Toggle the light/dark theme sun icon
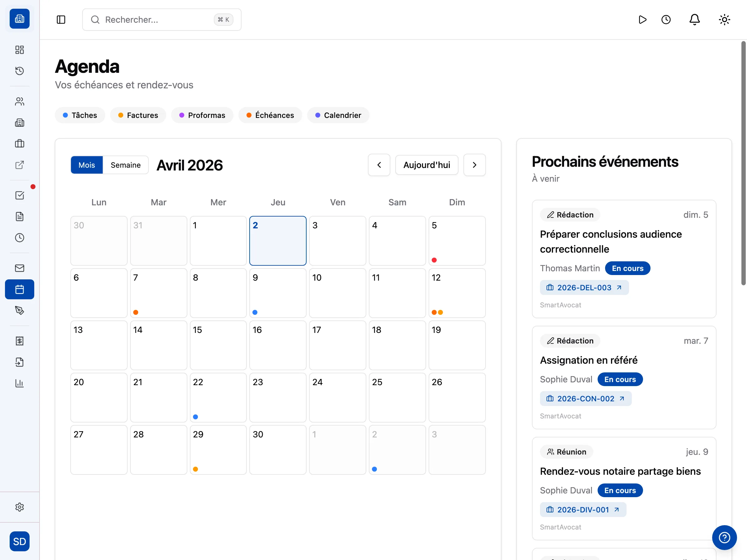Screen dimensions: 747x560 click(724, 20)
